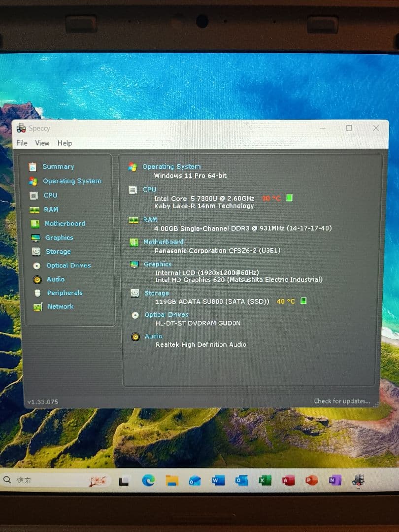The image size is (399, 532).
Task: Click the Graphics icon in summary pane
Action: 134,265
